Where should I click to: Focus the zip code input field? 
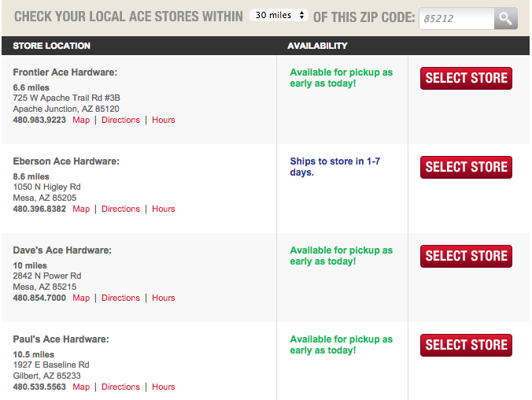click(456, 18)
